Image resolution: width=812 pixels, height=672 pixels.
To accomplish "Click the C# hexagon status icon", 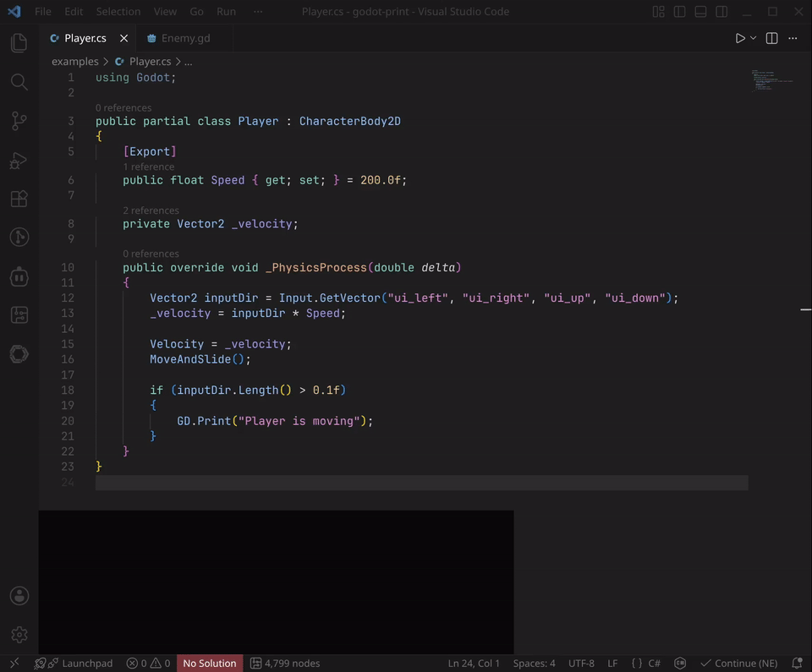I will [x=680, y=664].
